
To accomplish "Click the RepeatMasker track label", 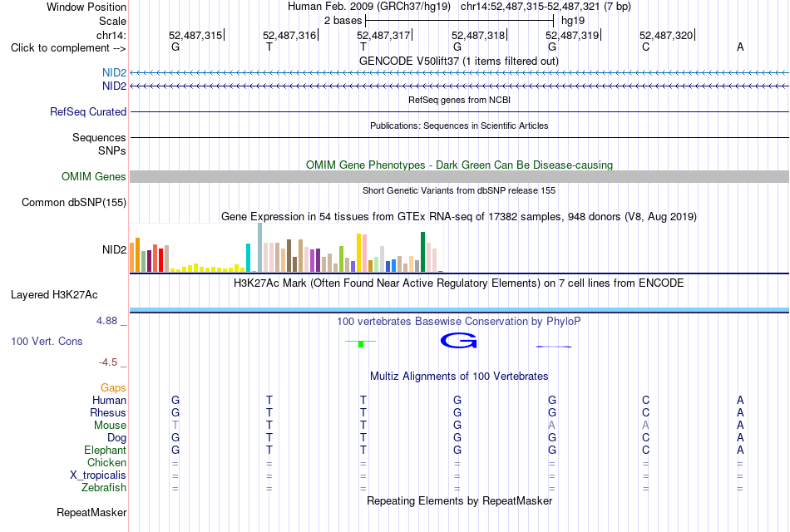I will [x=91, y=512].
